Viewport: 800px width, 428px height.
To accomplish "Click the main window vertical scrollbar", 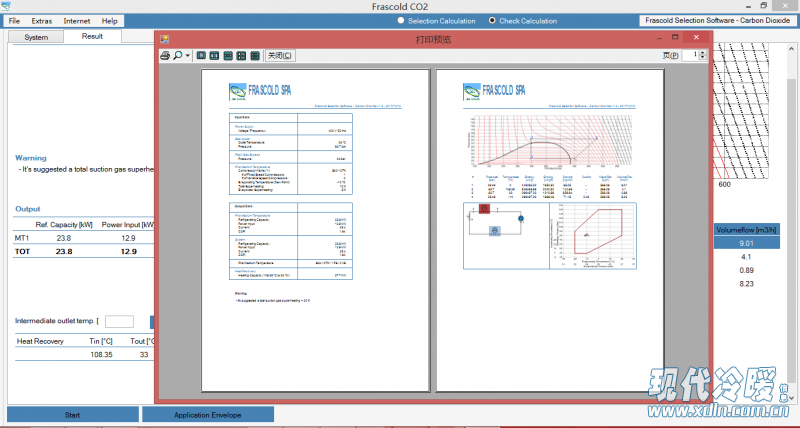I will tap(791, 222).
